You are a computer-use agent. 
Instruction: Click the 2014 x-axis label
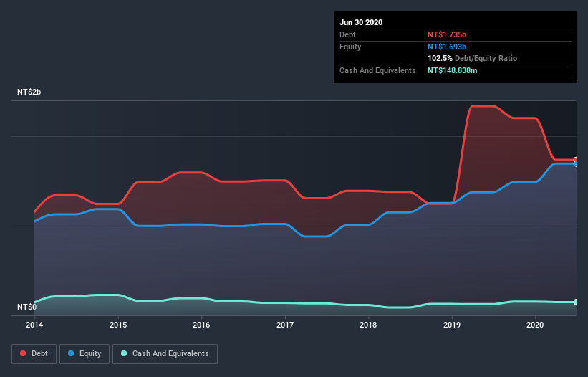pyautogui.click(x=34, y=325)
